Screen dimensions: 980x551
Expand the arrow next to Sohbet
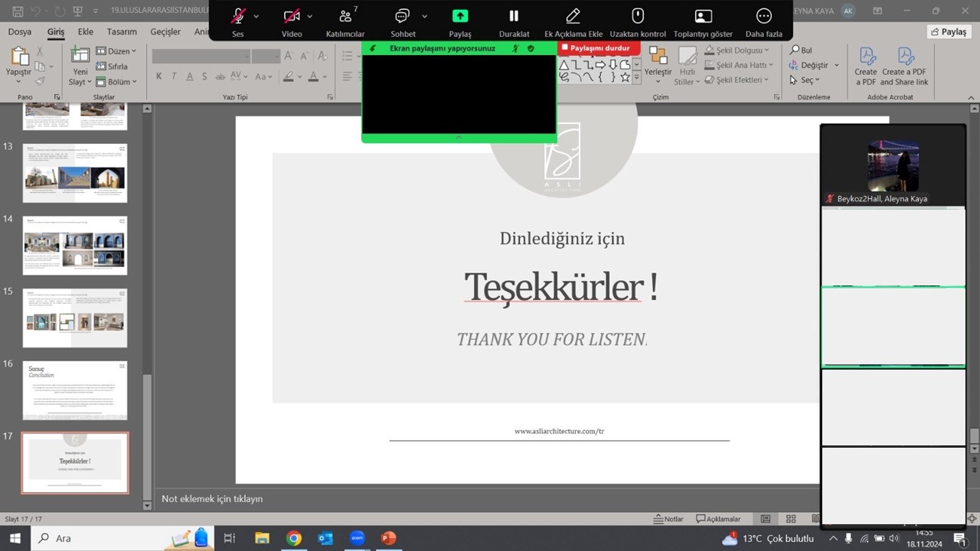click(x=424, y=17)
